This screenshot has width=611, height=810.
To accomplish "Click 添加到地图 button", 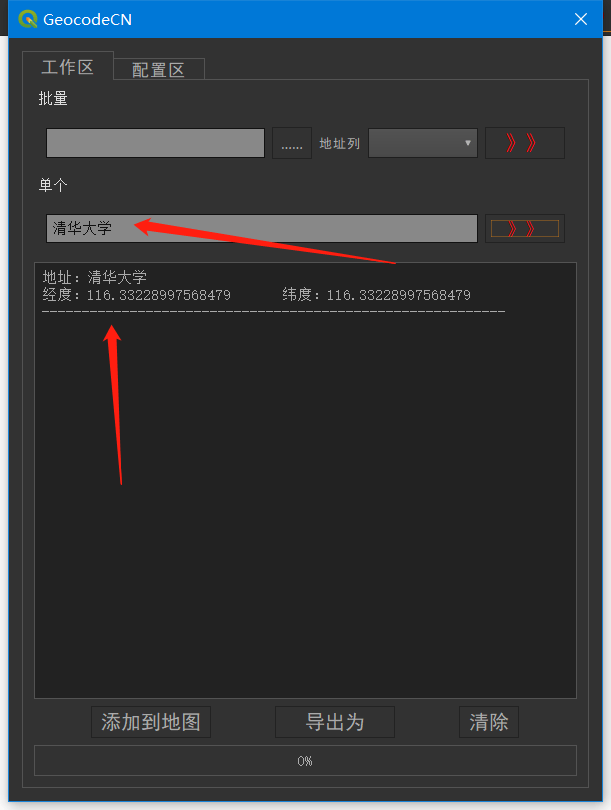I will [x=151, y=722].
